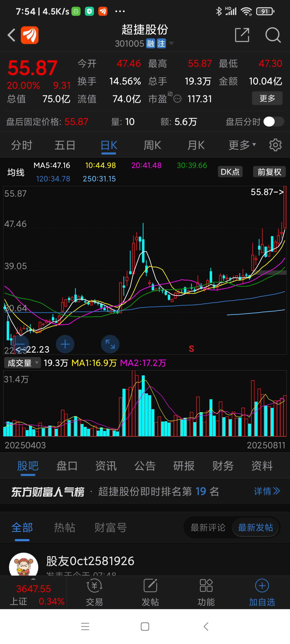This screenshot has width=290, height=644.
Task: Open 股友Oct2581926 username
Action: [x=90, y=561]
